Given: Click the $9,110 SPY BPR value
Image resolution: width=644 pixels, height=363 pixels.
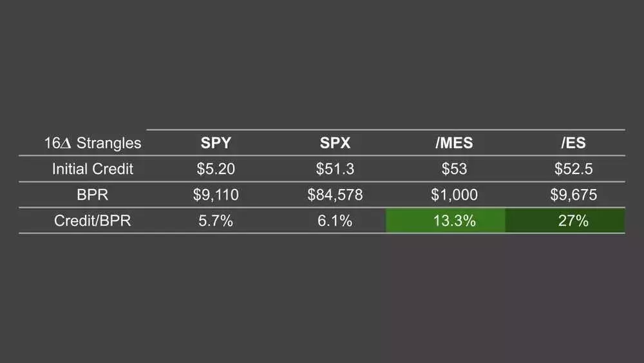Looking at the screenshot, I should click(x=216, y=195).
